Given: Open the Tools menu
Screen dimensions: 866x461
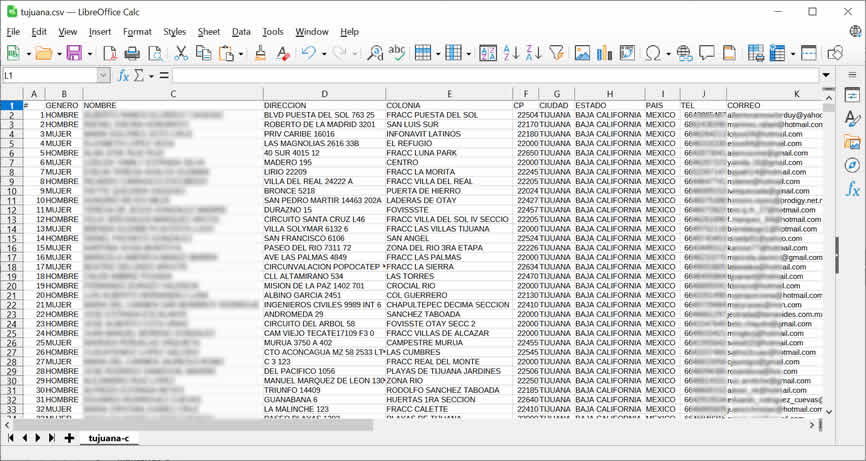Looking at the screenshot, I should [x=273, y=32].
